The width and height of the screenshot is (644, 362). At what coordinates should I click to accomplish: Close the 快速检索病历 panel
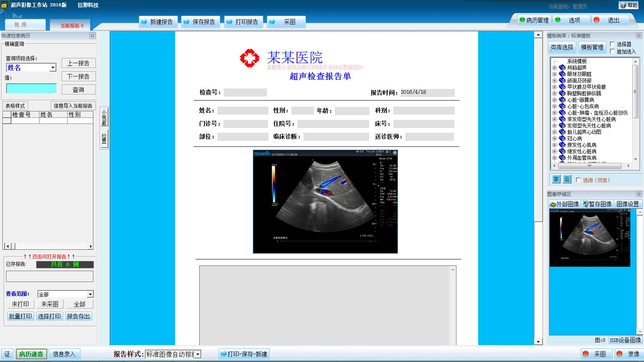92,36
